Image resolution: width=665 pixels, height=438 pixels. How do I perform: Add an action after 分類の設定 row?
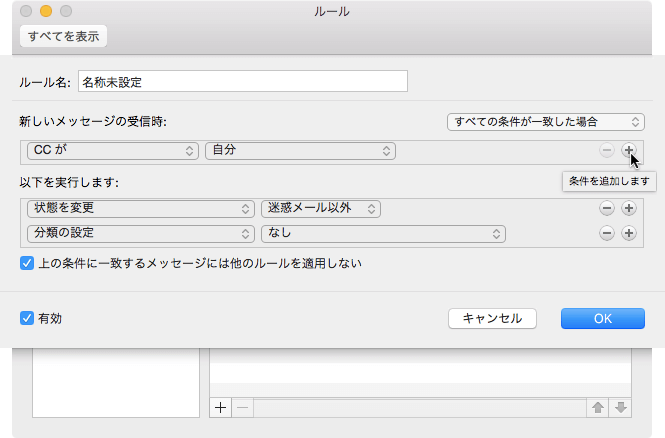point(628,233)
